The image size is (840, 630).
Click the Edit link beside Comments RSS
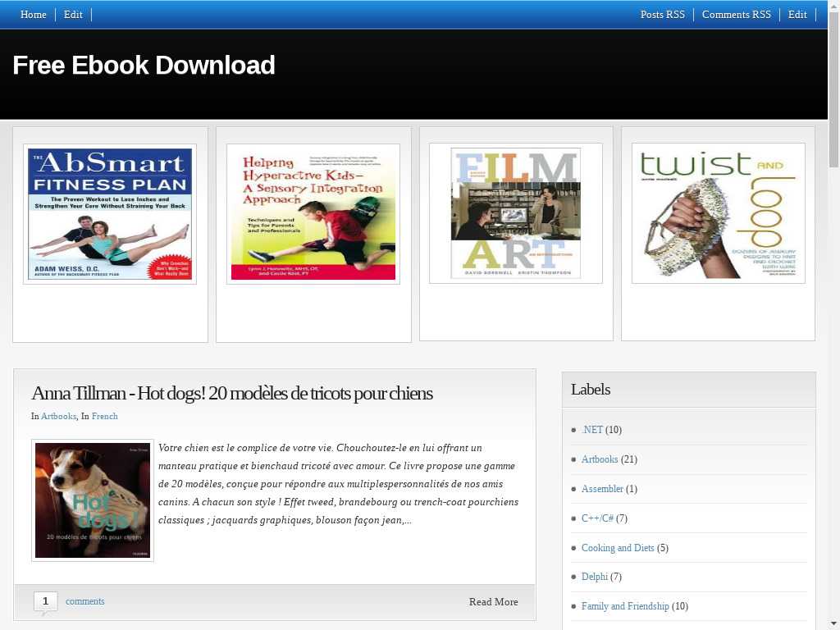797,15
